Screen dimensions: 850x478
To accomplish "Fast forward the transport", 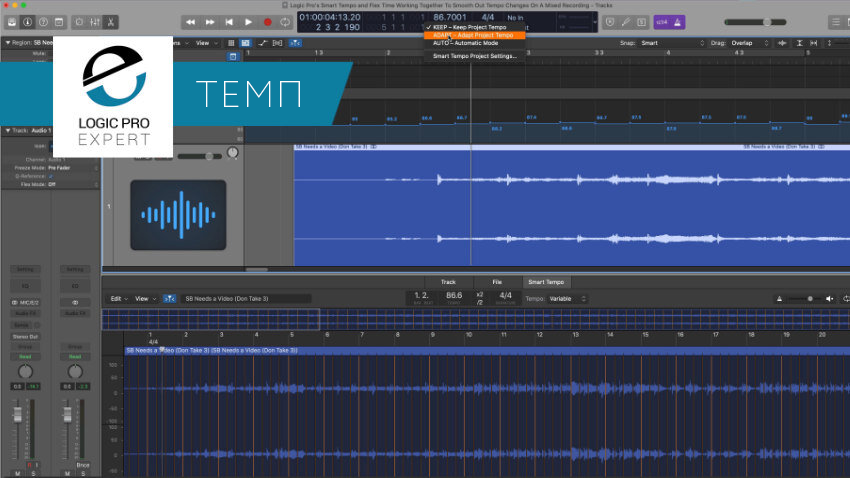I will 210,22.
